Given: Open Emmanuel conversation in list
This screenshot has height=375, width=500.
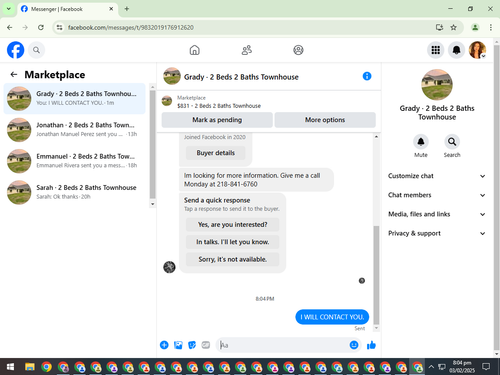Looking at the screenshot, I should (75, 161).
